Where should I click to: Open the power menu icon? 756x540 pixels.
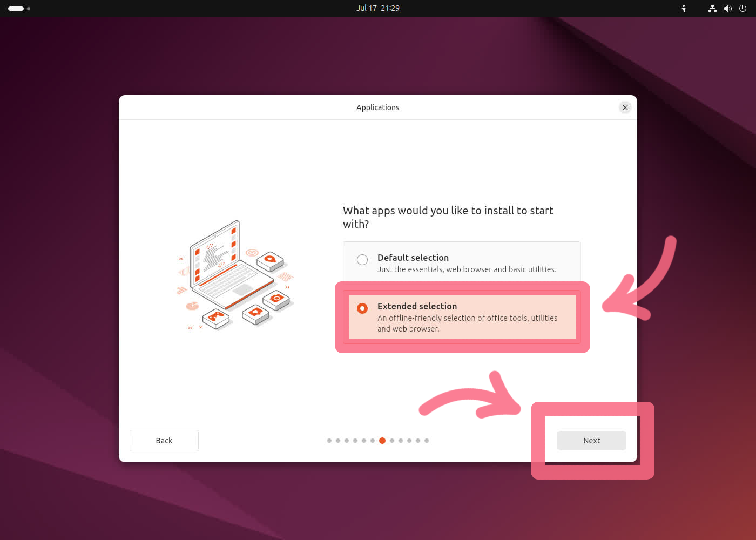click(743, 9)
